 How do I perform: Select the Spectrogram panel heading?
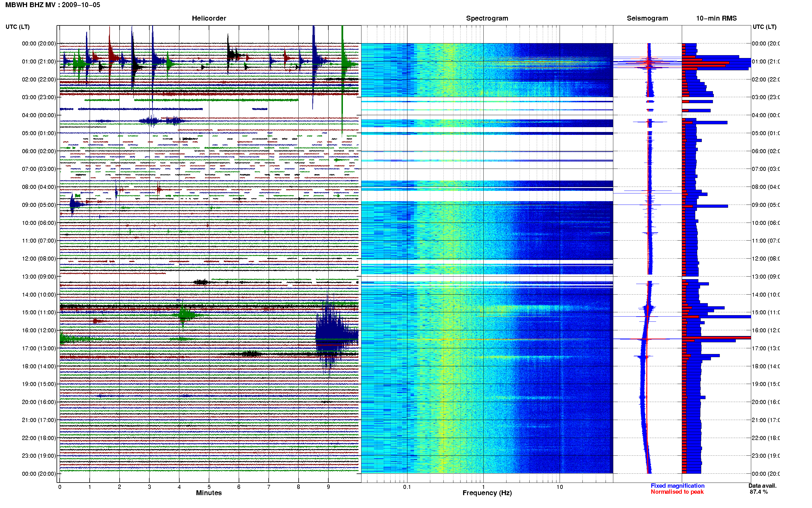click(487, 19)
